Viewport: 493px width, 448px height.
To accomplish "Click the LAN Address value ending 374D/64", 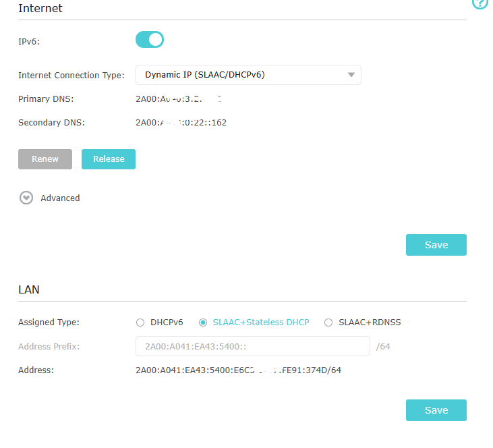I will [238, 370].
